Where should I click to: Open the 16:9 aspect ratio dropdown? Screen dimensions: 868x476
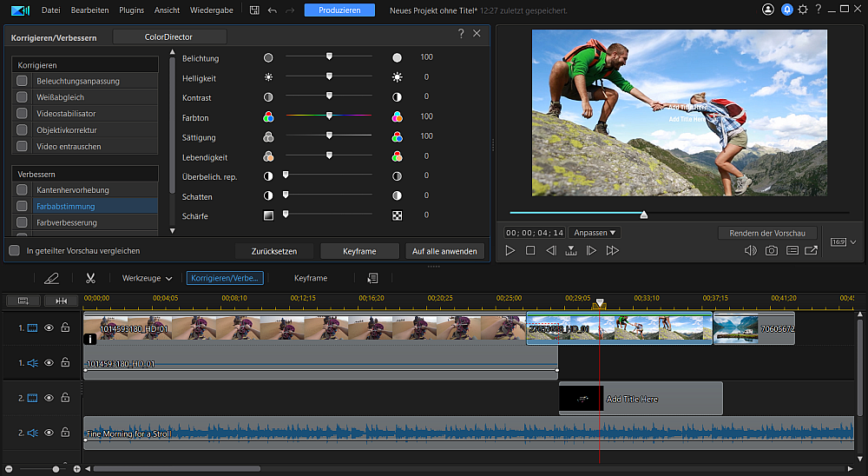(x=843, y=242)
